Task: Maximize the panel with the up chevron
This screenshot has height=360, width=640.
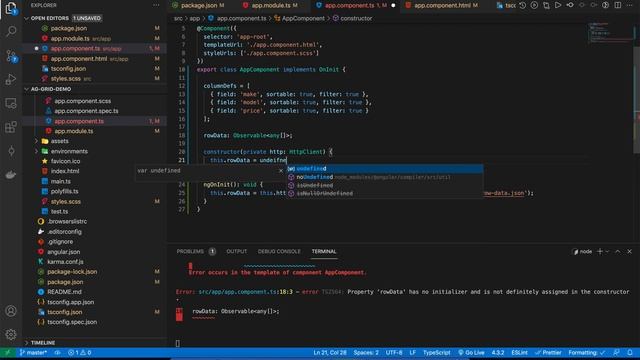Action: (x=618, y=251)
